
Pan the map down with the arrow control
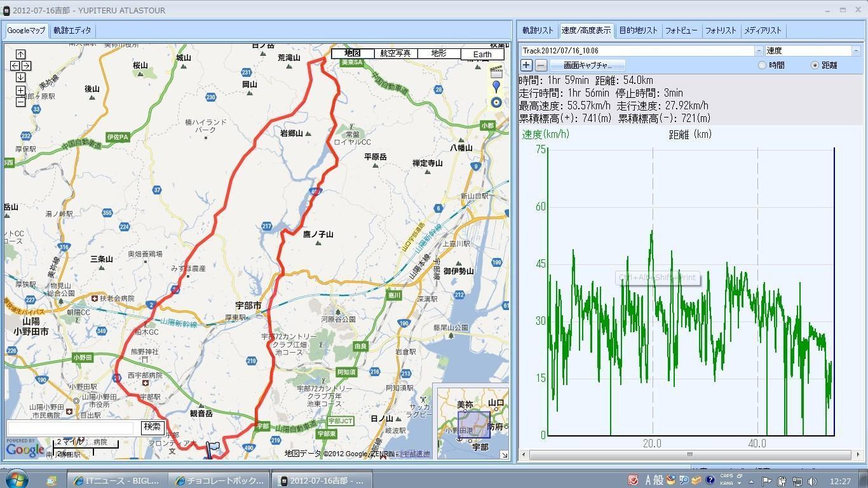(x=20, y=77)
